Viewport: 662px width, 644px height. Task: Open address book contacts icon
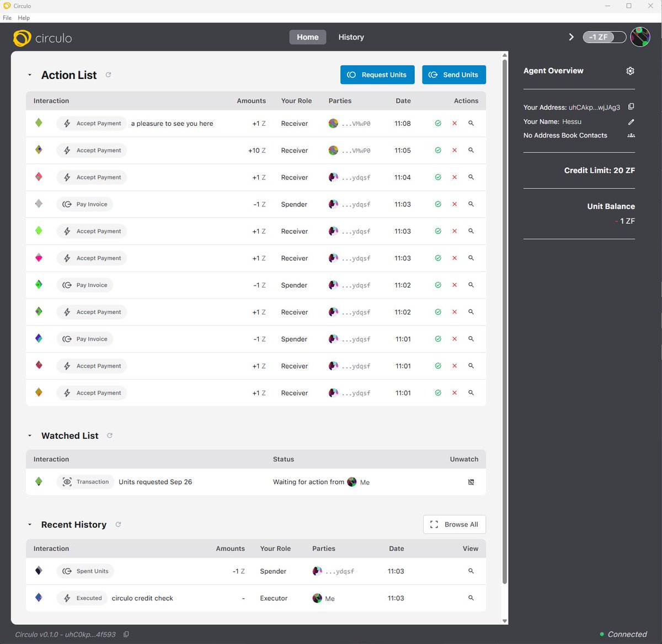pos(631,135)
